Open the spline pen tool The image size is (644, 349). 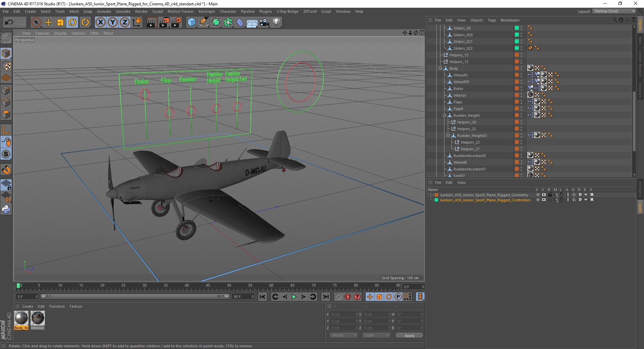pyautogui.click(x=204, y=22)
